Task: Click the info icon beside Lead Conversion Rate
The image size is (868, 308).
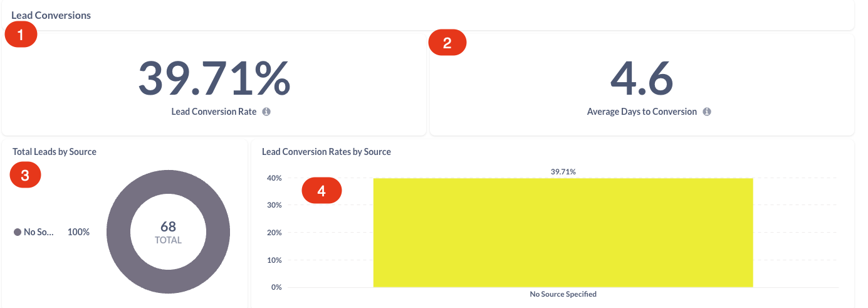Action: [x=266, y=112]
